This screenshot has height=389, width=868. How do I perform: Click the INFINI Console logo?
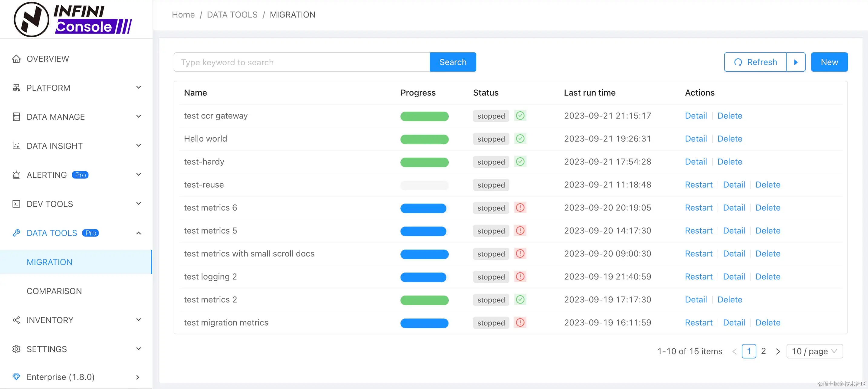tap(73, 19)
